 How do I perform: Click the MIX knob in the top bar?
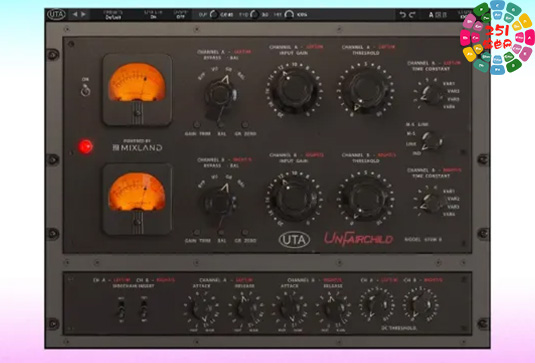click(x=289, y=14)
